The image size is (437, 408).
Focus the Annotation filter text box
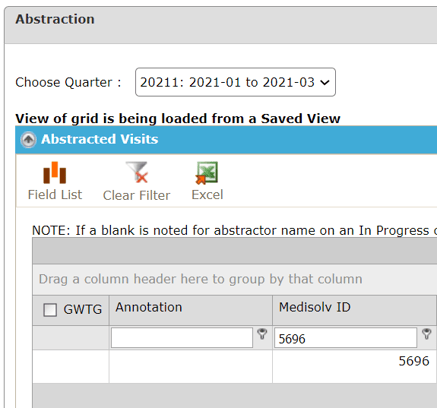(x=182, y=338)
